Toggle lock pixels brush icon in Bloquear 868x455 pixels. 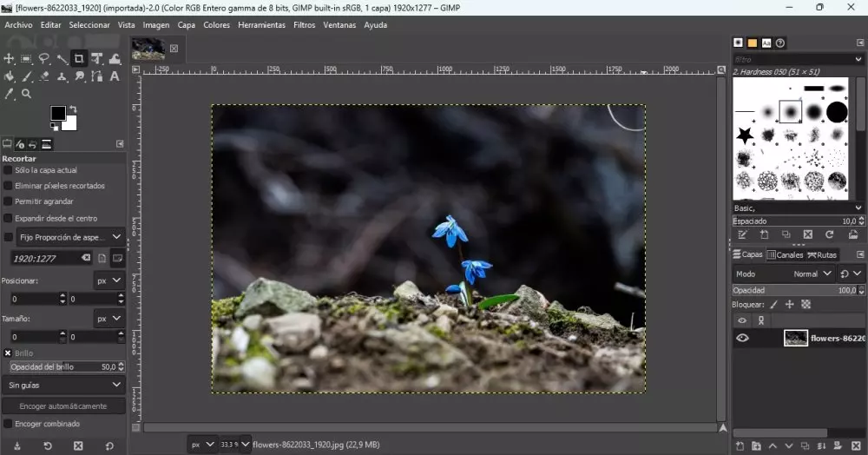pyautogui.click(x=774, y=305)
